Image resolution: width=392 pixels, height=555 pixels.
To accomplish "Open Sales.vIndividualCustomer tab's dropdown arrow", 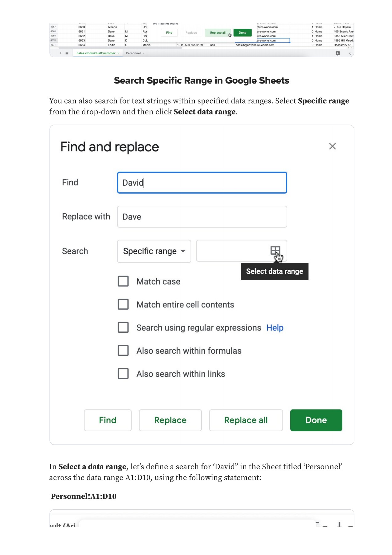I will pyautogui.click(x=118, y=53).
